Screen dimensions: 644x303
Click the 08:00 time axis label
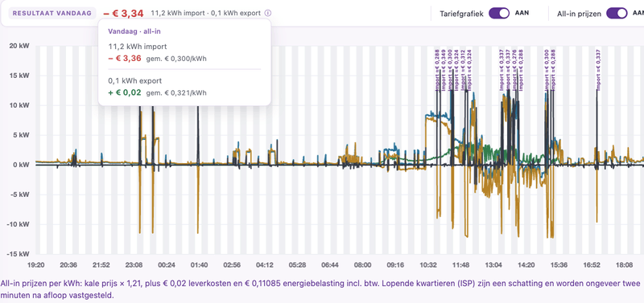[363, 265]
